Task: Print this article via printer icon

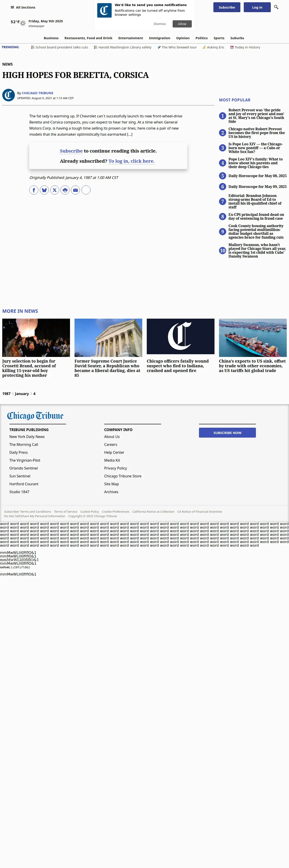Action: (x=65, y=190)
